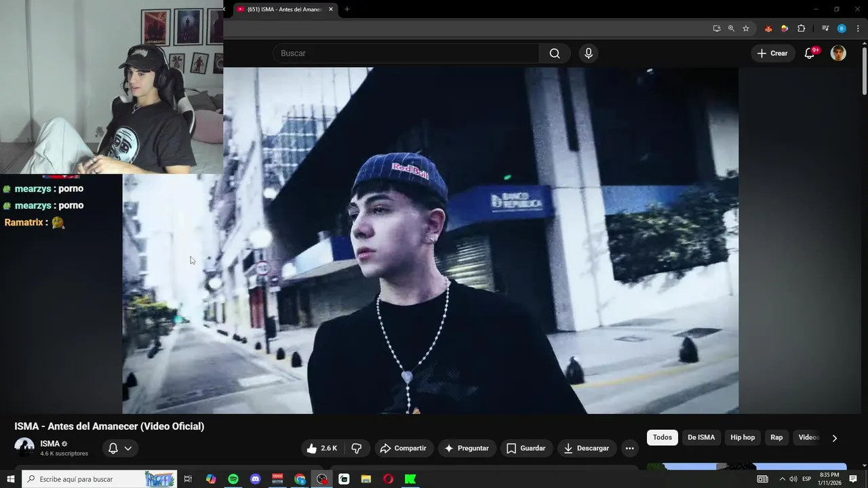Open Copilot from the taskbar
Screen dimensions: 868x488
[211, 479]
